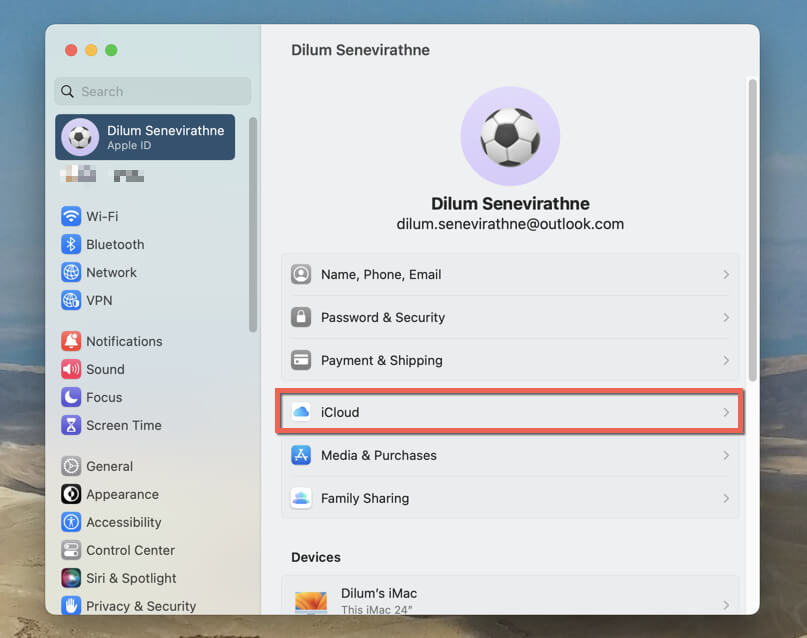Open the Focus moon icon

click(x=71, y=397)
